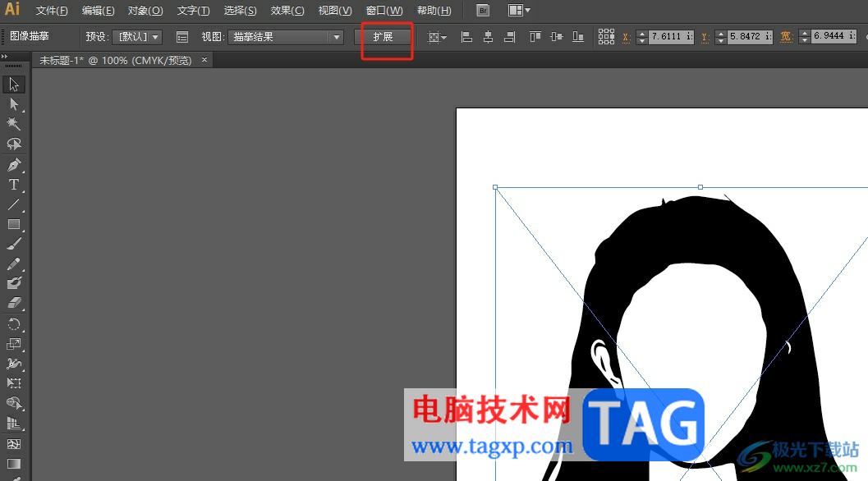Select the Rotate tool
Viewport: 868px width, 481px height.
(x=14, y=324)
